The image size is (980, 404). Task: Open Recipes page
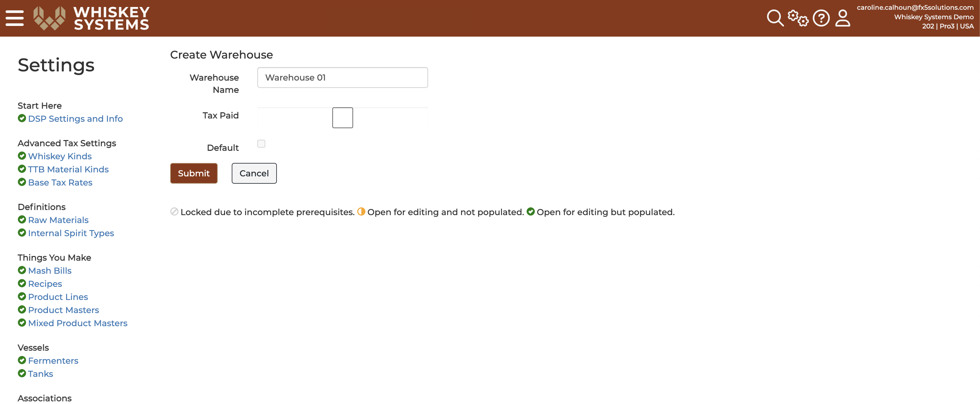click(45, 284)
